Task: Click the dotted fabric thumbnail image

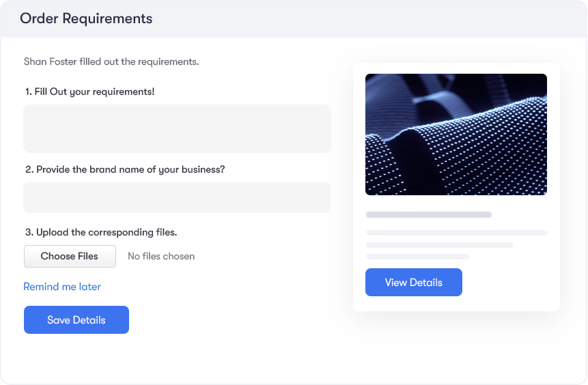Action: [456, 134]
